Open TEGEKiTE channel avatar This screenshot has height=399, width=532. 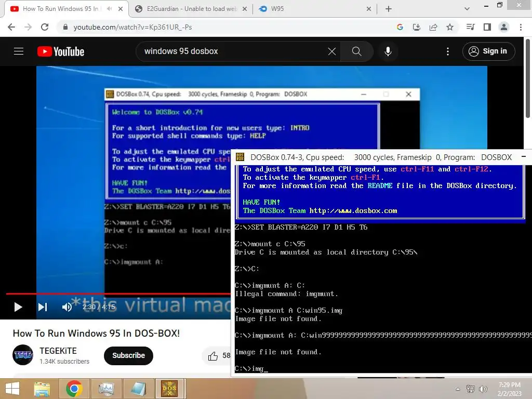point(23,355)
